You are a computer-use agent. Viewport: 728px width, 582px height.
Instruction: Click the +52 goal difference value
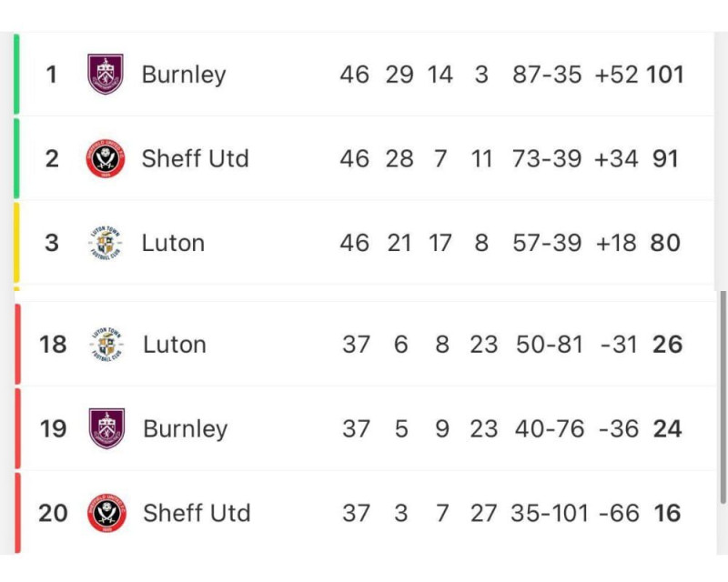(x=617, y=75)
